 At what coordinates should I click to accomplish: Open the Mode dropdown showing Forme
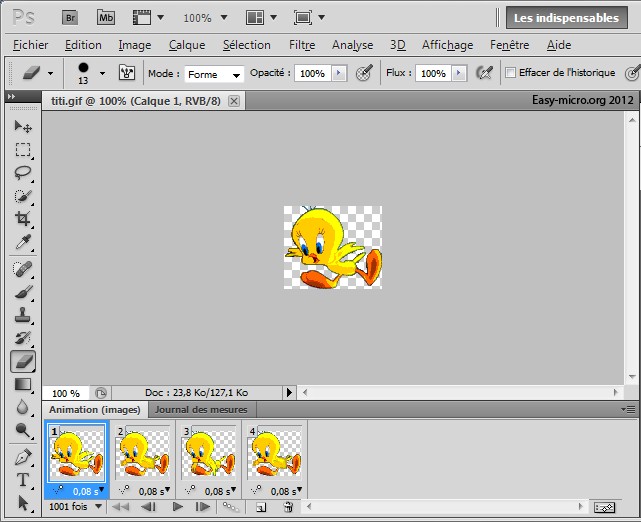pyautogui.click(x=214, y=74)
